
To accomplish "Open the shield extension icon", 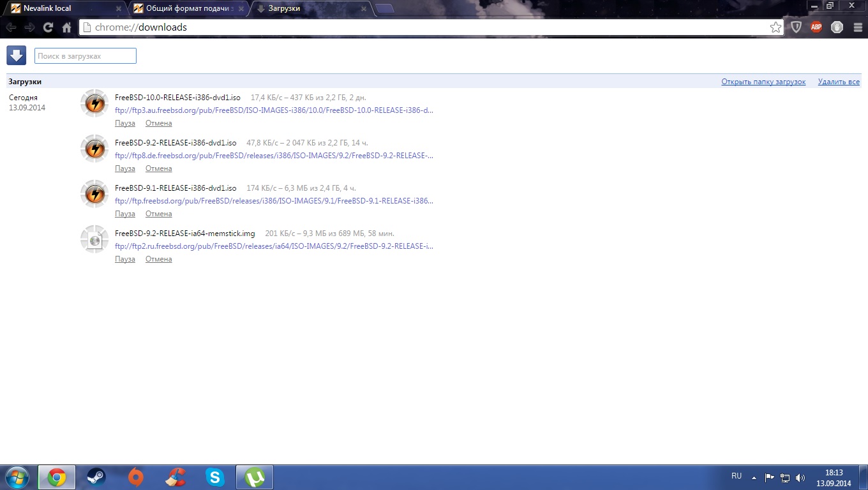I will pos(796,27).
